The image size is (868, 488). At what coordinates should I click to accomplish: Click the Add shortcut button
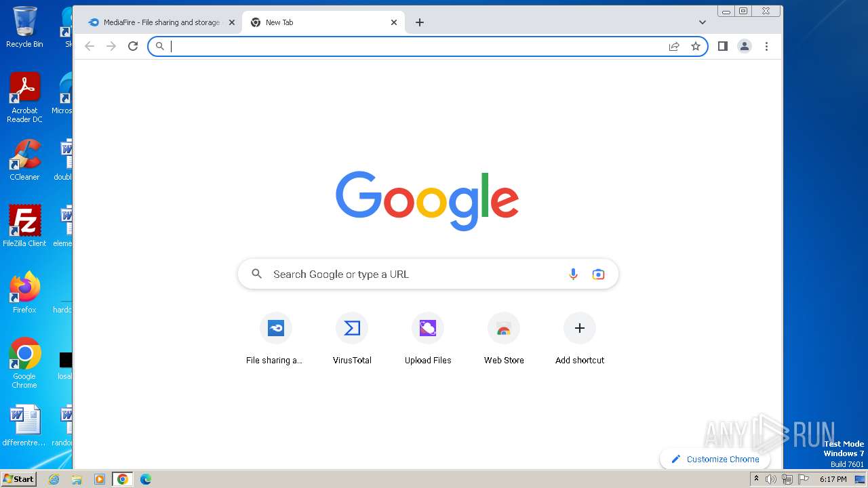click(x=580, y=339)
